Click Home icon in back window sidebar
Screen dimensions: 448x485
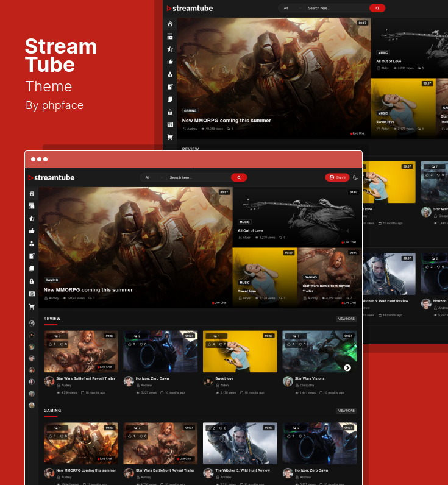(170, 24)
